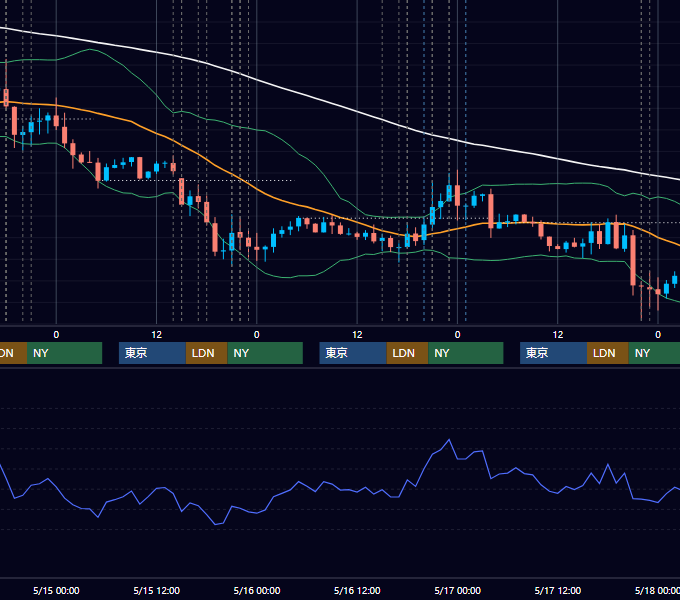The width and height of the screenshot is (680, 600).
Task: Click hour label 0 above 5/15 00:00
Action: 56,335
